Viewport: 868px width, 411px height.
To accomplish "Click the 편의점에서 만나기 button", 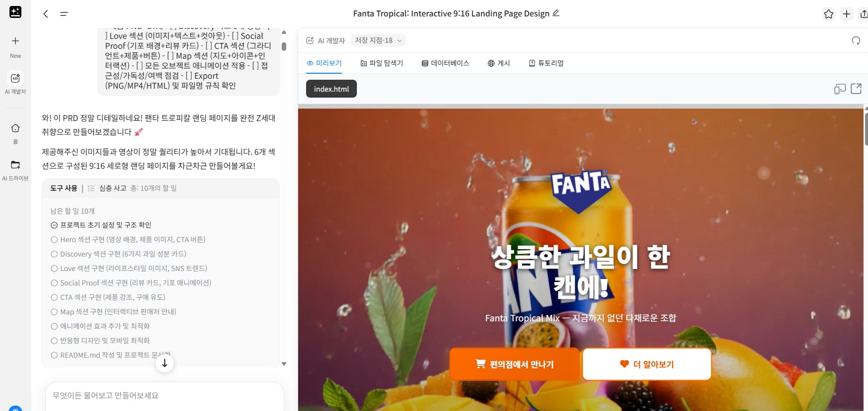I will [515, 364].
